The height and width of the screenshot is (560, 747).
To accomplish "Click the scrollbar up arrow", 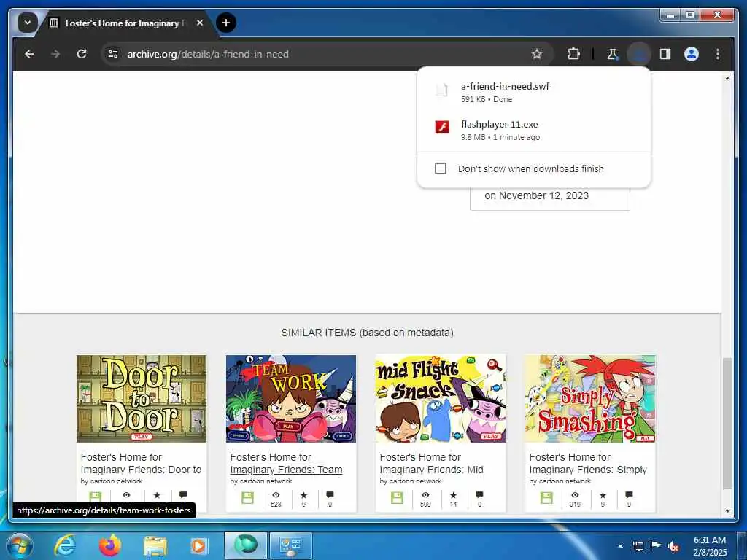I will [727, 77].
